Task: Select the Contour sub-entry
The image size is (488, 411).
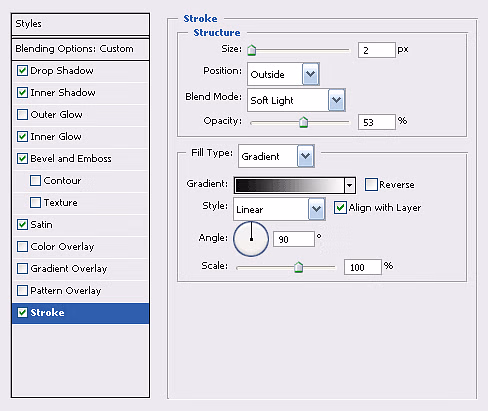Action: pos(62,181)
